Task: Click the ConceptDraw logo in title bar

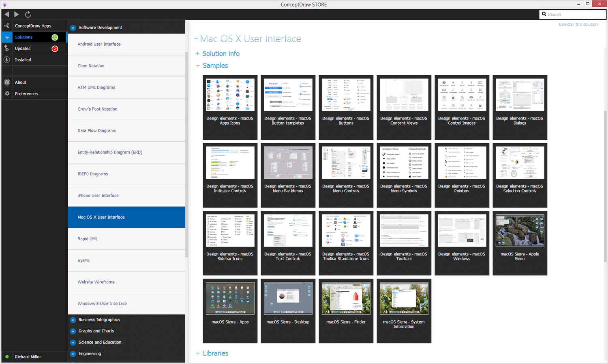Action: pos(4,4)
